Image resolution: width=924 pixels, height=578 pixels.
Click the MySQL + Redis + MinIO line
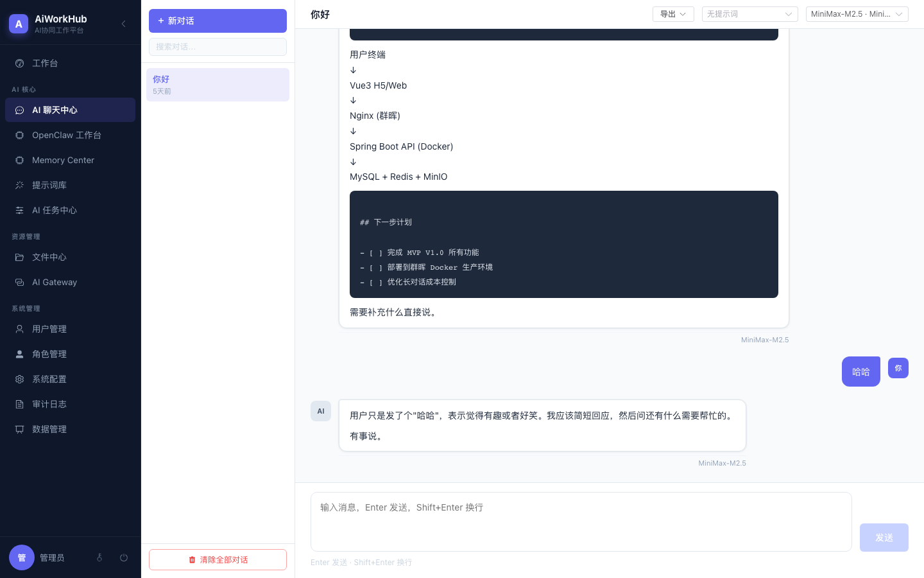tap(398, 177)
